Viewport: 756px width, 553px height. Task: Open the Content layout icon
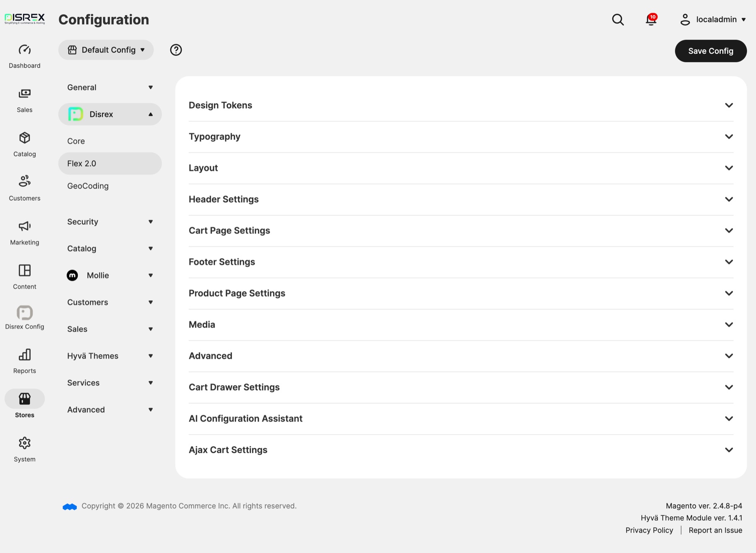(24, 270)
